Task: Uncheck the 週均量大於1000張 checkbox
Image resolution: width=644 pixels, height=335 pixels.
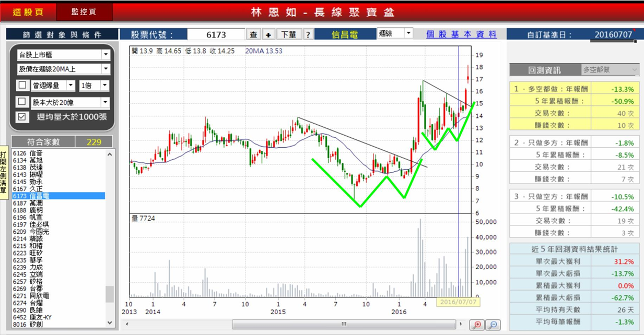Action: click(22, 117)
